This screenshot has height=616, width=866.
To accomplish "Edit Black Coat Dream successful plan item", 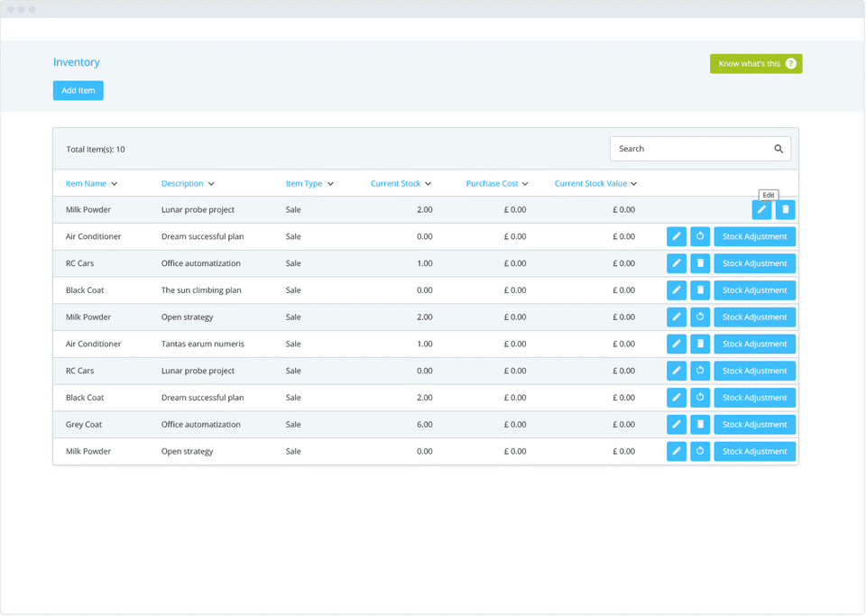I will click(x=677, y=398).
